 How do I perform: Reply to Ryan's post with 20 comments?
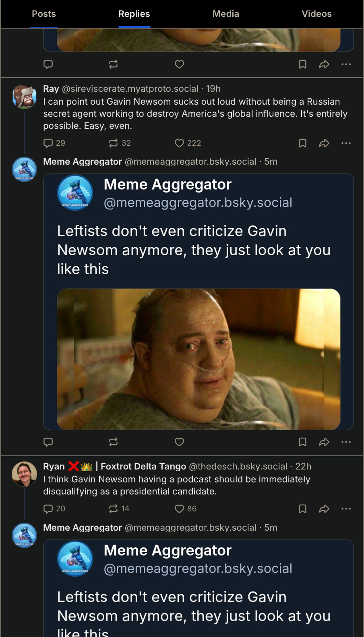tap(48, 509)
